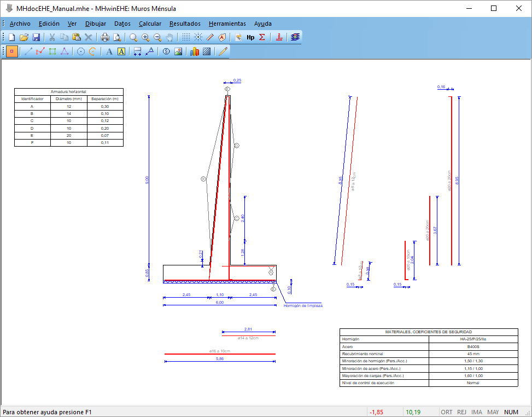Click the MAY indicator in status bar
The width and height of the screenshot is (532, 417).
click(x=493, y=412)
